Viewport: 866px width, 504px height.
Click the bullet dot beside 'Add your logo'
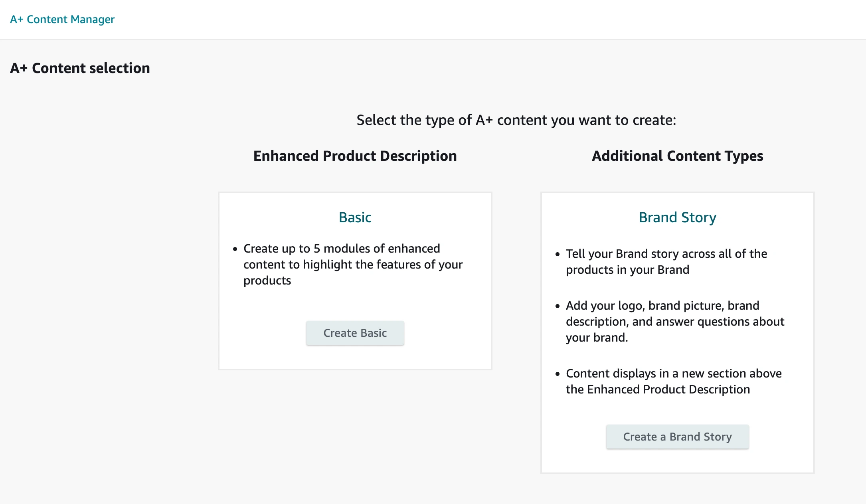(558, 306)
